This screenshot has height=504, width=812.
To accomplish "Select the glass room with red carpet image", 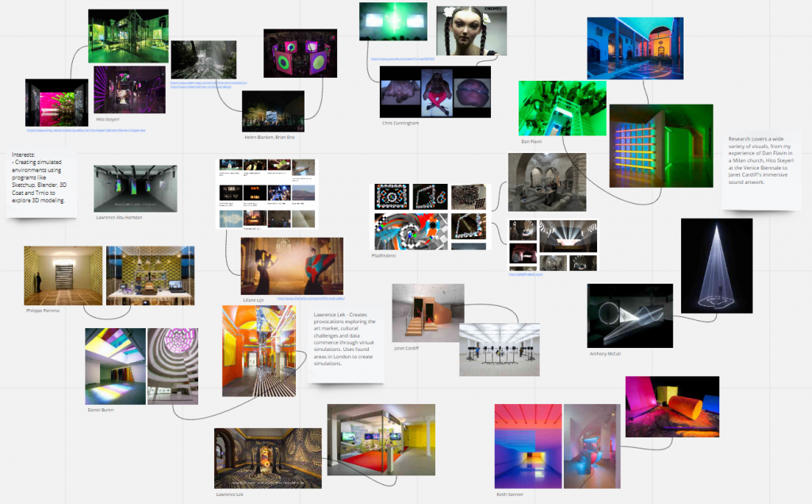I will pos(381,440).
